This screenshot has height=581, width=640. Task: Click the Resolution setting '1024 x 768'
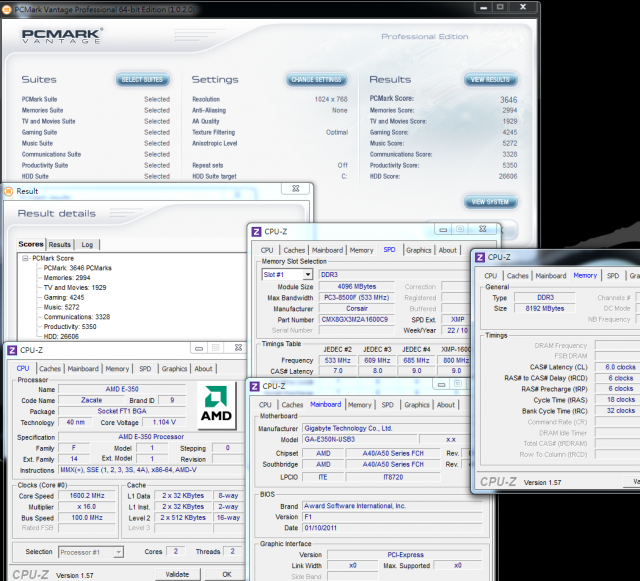coord(331,99)
